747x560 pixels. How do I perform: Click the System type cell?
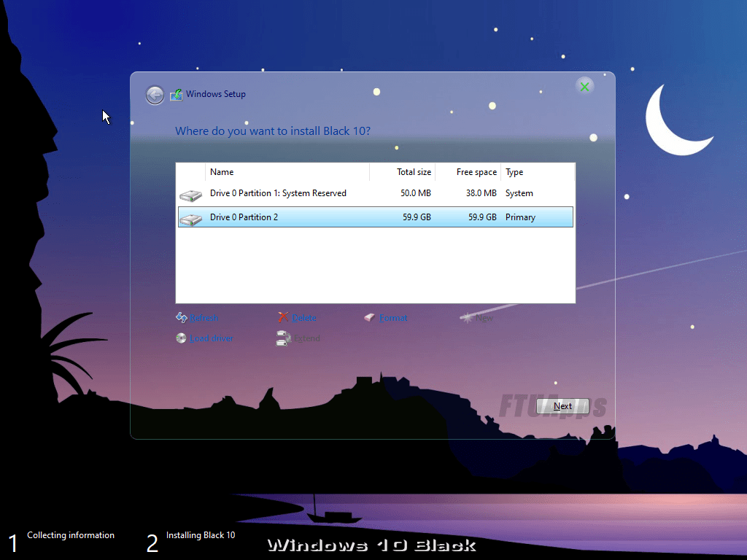coord(519,193)
